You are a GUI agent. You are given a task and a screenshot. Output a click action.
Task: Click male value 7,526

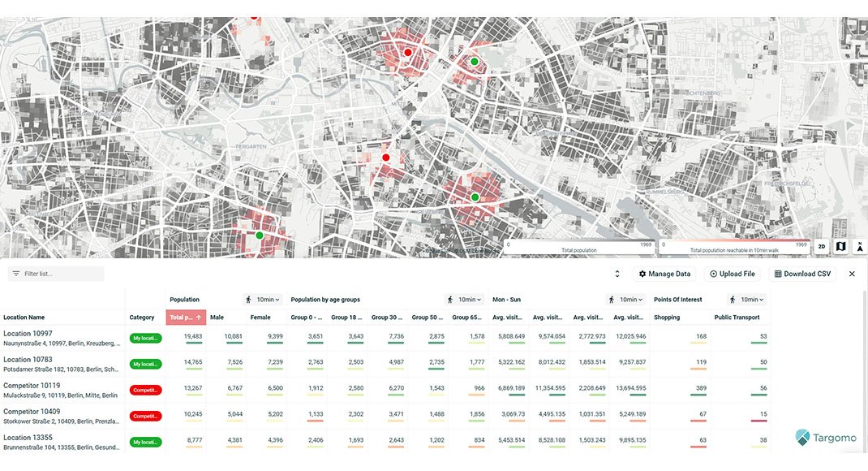(234, 362)
